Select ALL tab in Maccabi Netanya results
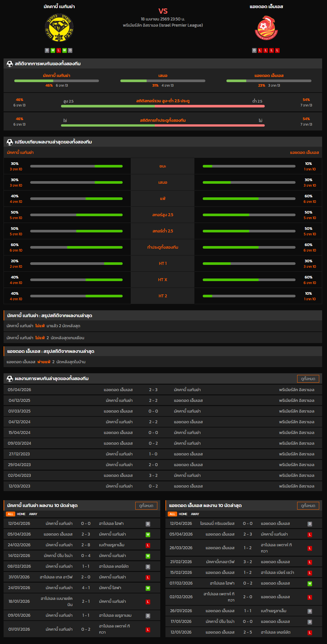The width and height of the screenshot is (327, 644). [10, 514]
